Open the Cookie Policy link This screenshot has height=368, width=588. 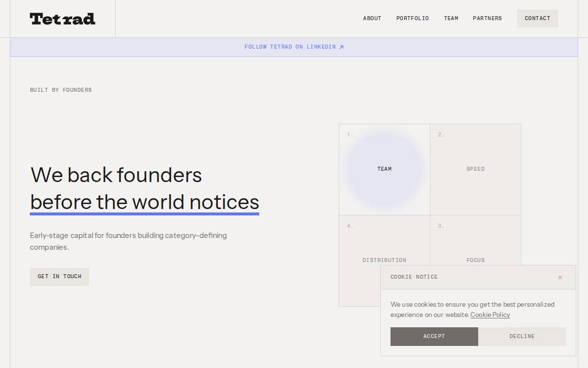[490, 315]
